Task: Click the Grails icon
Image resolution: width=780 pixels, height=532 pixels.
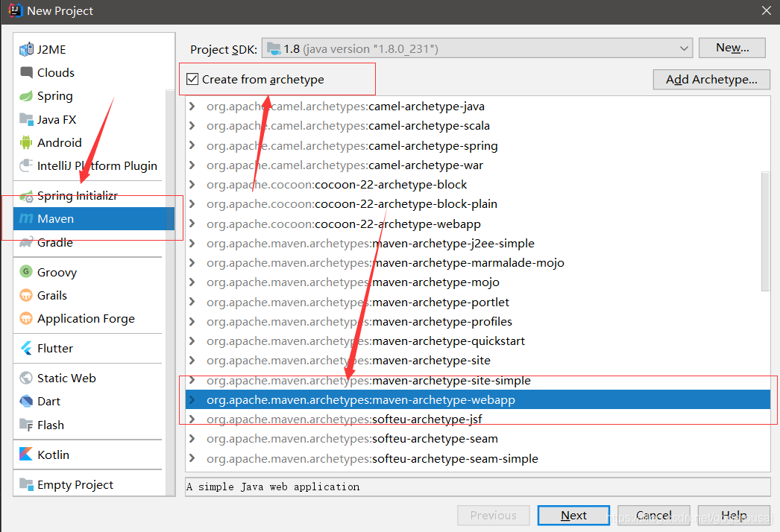Action: point(26,295)
